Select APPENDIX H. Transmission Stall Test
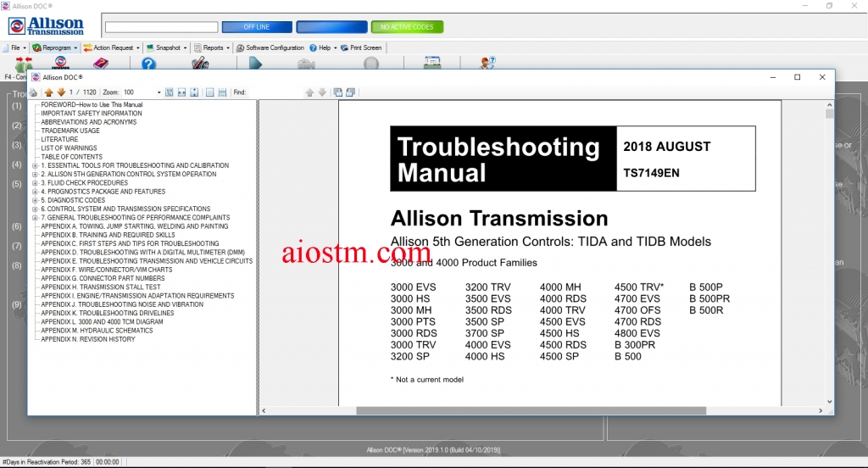Image resolution: width=868 pixels, height=468 pixels. (x=101, y=287)
